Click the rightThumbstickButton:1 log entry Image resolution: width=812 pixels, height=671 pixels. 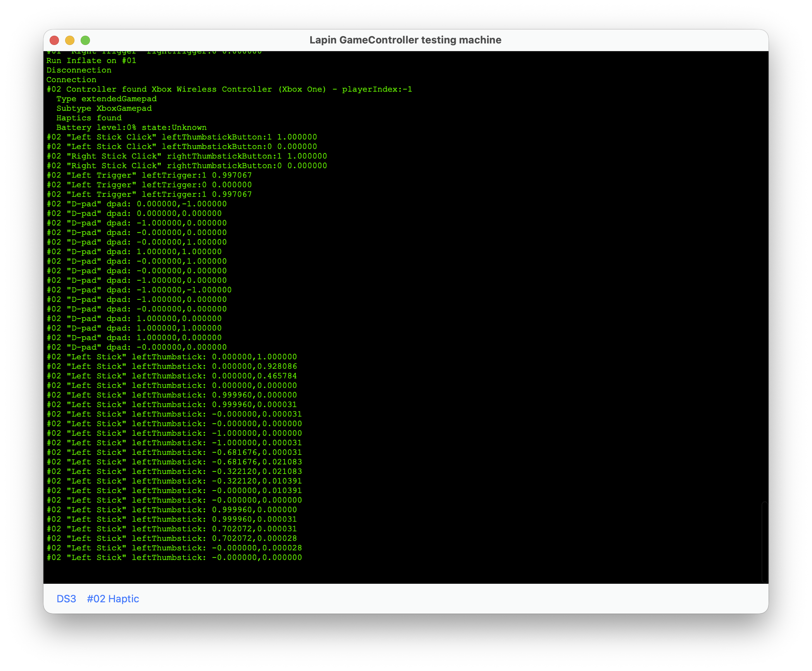[x=187, y=156]
